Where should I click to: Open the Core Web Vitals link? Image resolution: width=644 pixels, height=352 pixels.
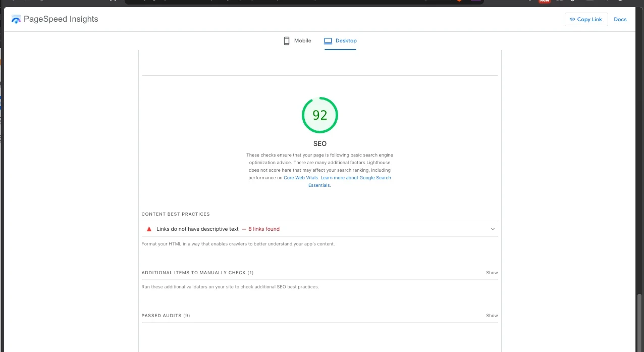click(x=301, y=178)
